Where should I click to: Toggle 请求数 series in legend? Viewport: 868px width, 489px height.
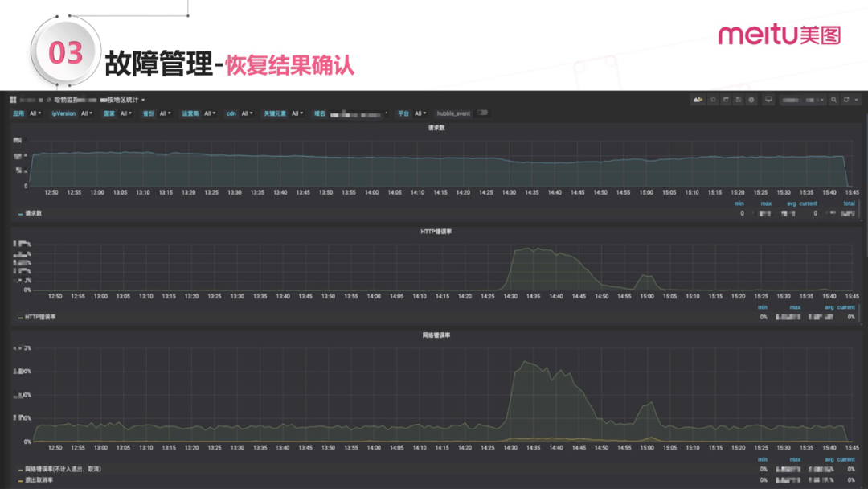[x=33, y=213]
